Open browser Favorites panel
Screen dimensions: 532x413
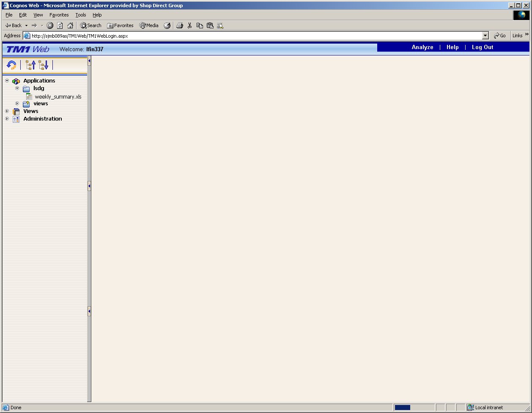point(121,25)
